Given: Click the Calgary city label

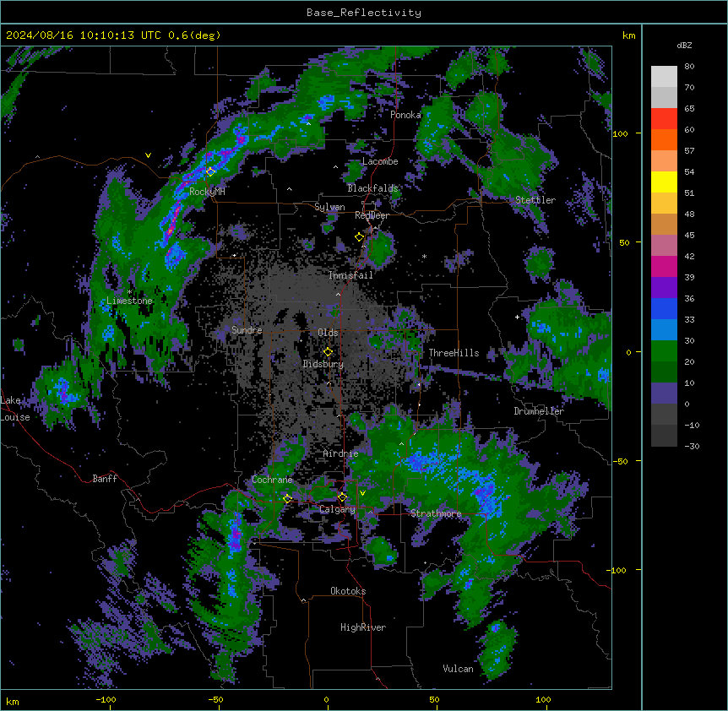Looking at the screenshot, I should [337, 509].
